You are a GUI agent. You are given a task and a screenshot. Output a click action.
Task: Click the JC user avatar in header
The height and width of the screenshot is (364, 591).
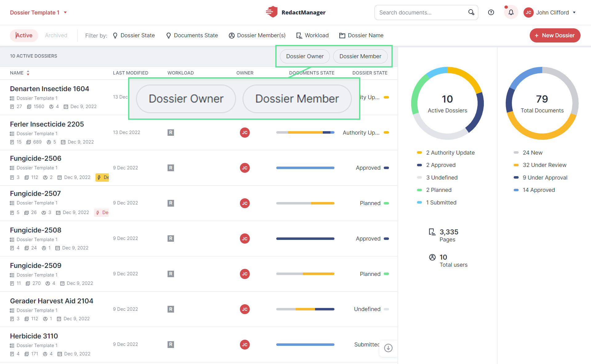[x=528, y=12]
